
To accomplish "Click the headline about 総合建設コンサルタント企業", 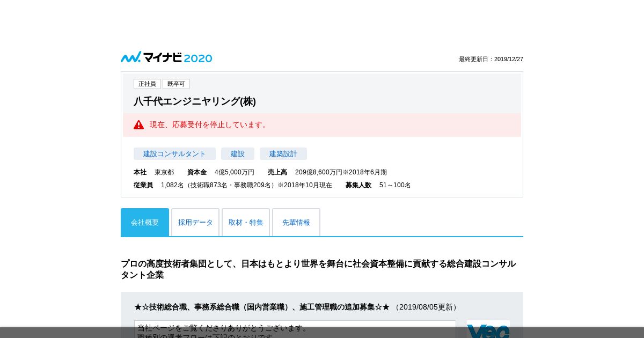I will (x=319, y=269).
